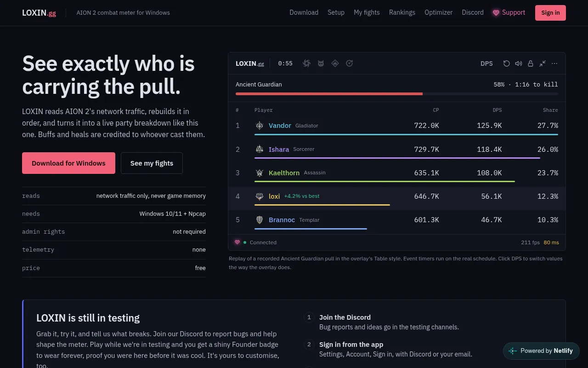Click the See my fights button

pyautogui.click(x=152, y=163)
